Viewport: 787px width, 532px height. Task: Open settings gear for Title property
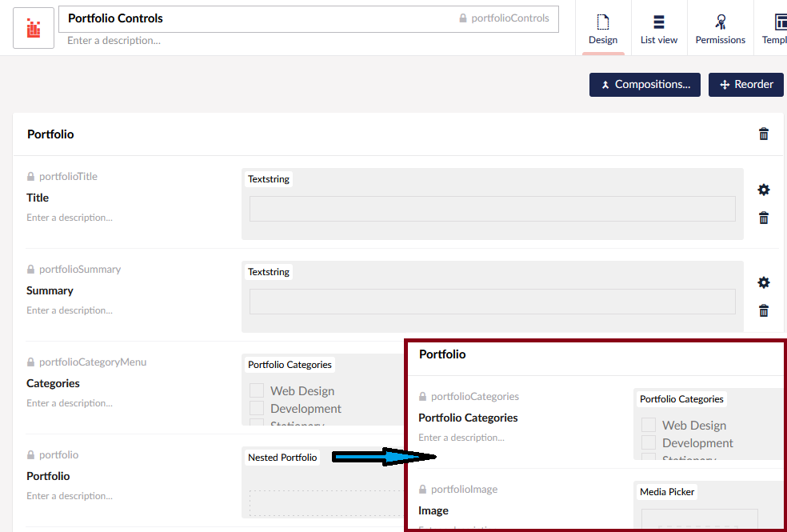point(763,190)
